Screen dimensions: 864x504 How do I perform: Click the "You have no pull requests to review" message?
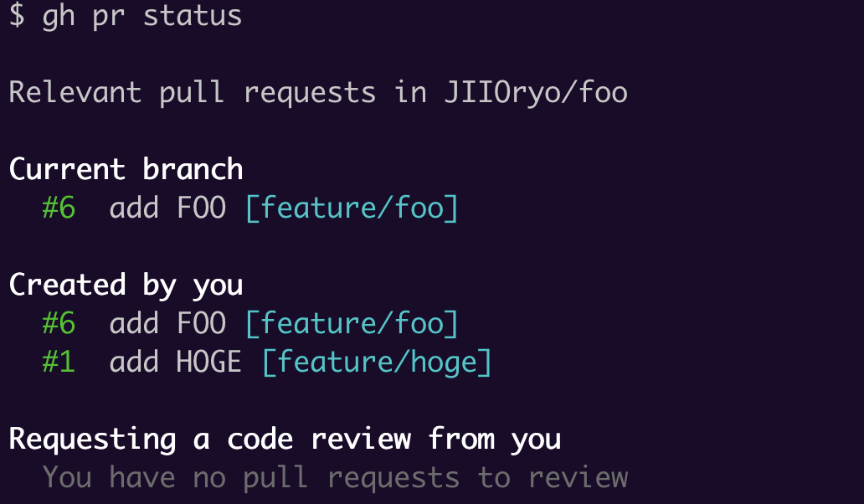coord(335,477)
